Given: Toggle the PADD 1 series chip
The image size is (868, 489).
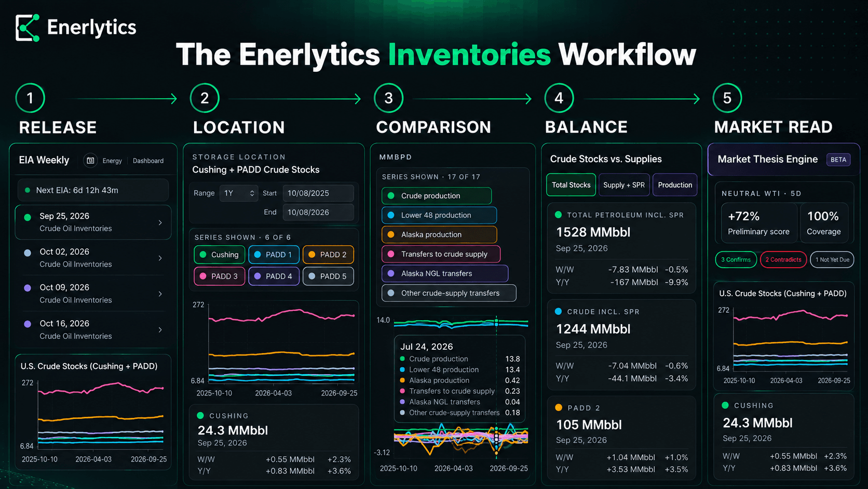Looking at the screenshot, I should pyautogui.click(x=274, y=255).
